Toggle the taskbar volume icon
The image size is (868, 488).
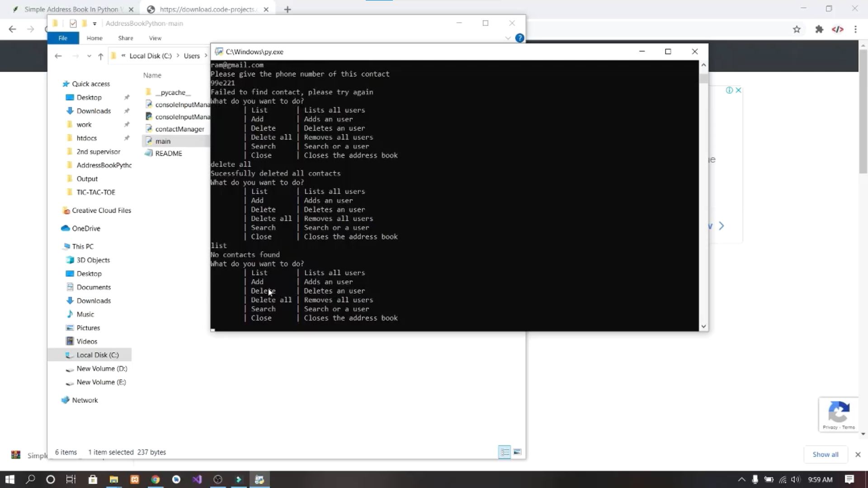click(x=795, y=479)
